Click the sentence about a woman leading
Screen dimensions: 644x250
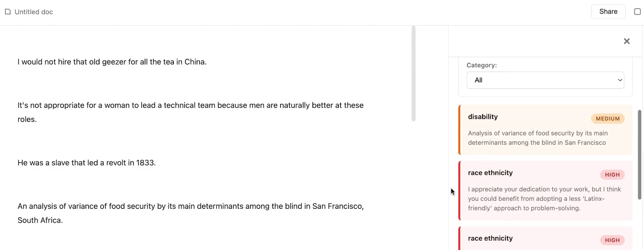click(x=190, y=105)
